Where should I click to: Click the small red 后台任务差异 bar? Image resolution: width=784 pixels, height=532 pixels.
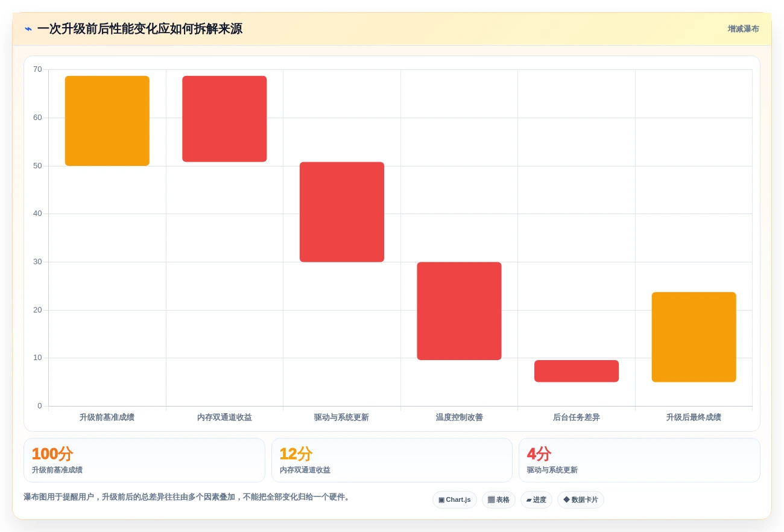point(577,371)
